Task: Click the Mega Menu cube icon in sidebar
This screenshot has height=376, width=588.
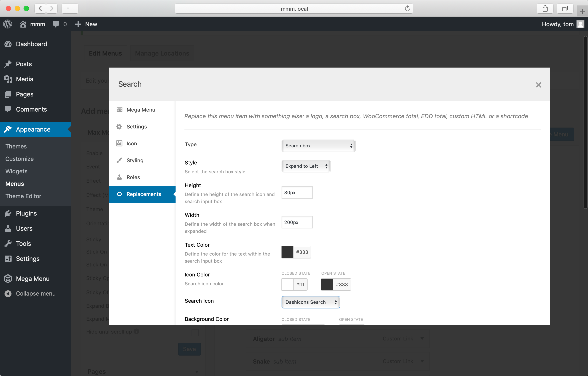Action: pos(8,279)
